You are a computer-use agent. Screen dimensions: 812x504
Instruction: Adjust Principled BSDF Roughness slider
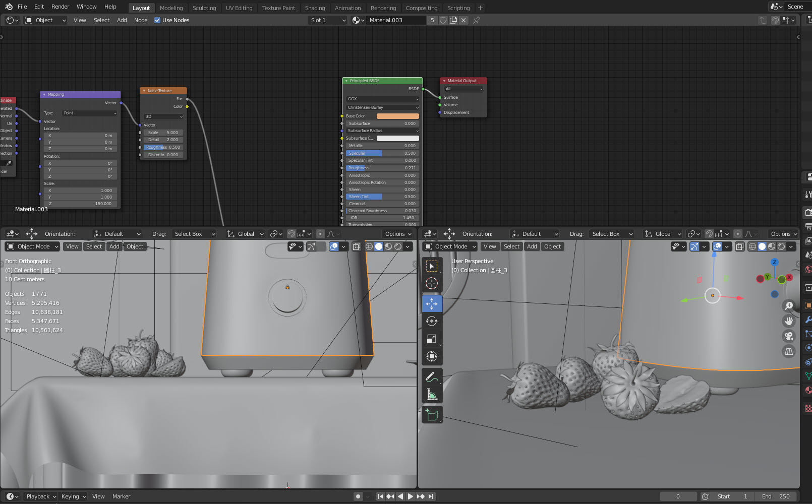click(x=382, y=168)
